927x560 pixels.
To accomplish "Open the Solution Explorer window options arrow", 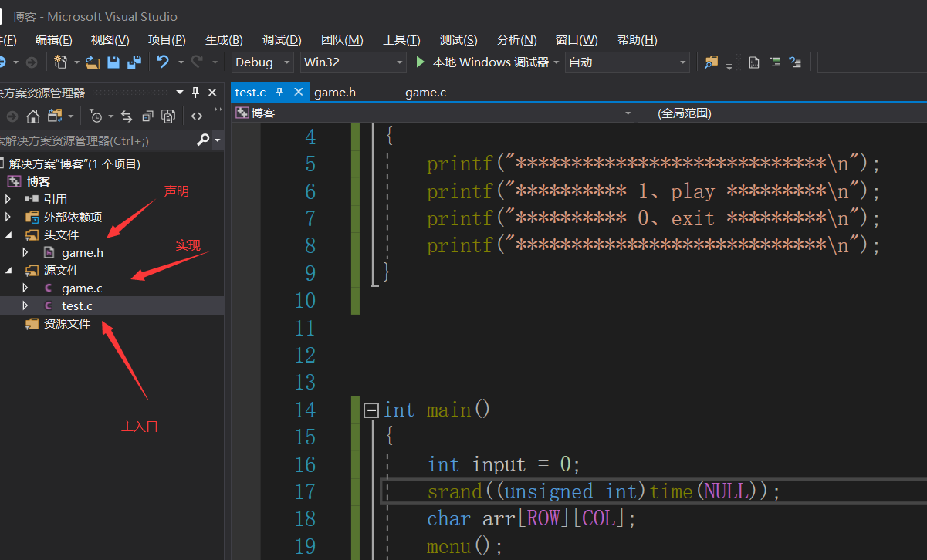I will click(x=180, y=93).
